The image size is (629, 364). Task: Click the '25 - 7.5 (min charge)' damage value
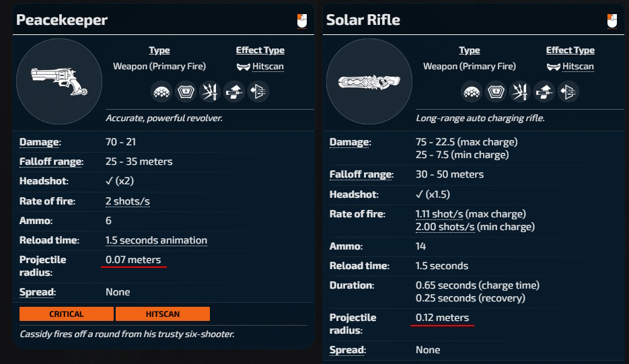[462, 155]
